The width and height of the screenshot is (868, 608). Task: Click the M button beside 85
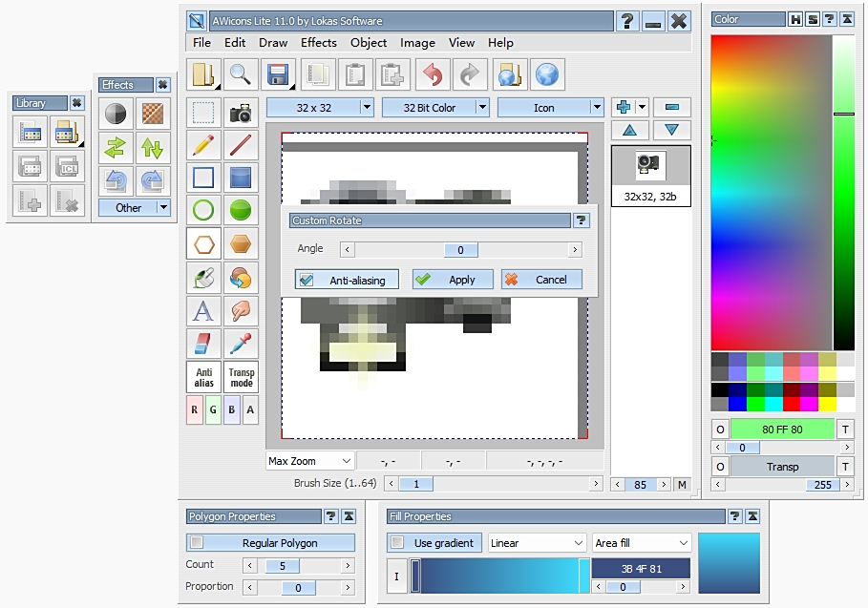[682, 485]
